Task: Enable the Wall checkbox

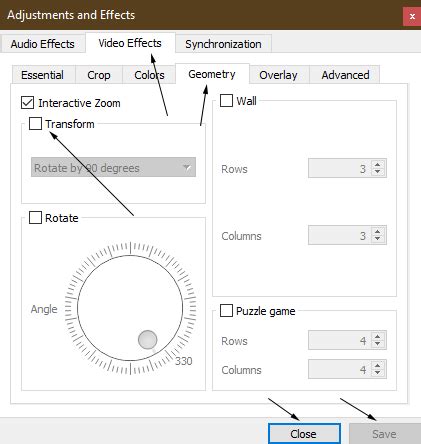Action: [x=226, y=100]
